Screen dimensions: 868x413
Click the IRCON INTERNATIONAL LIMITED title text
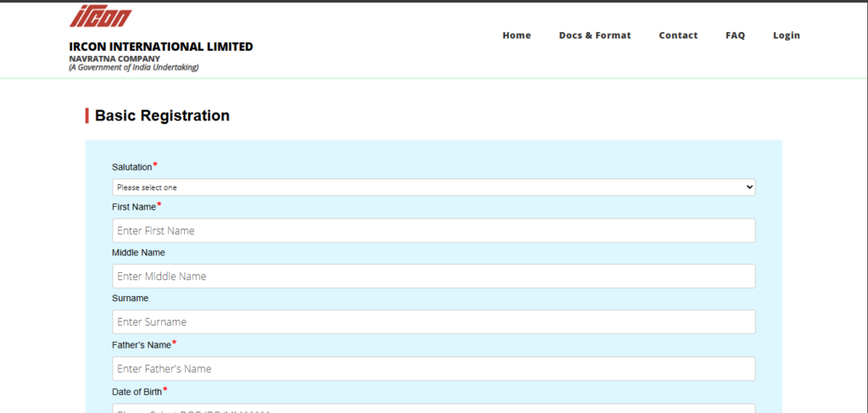click(161, 47)
